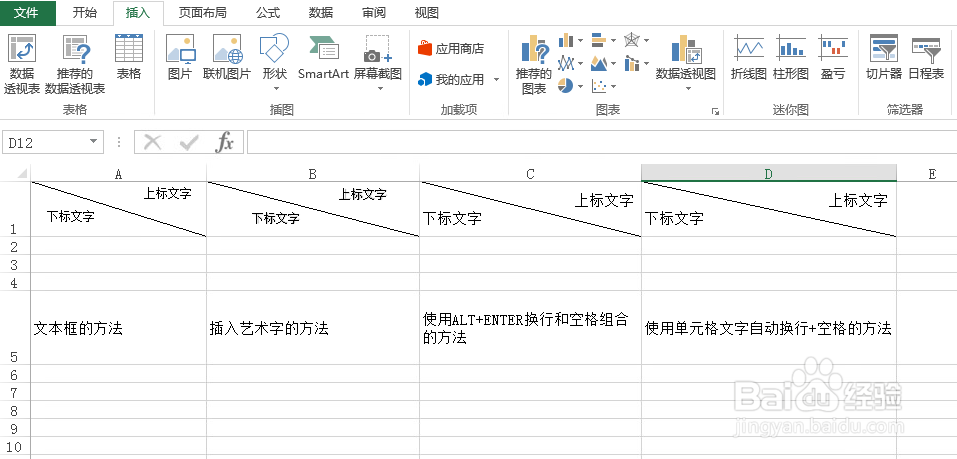
Task: Click the Select All corner triangle
Action: 21,174
